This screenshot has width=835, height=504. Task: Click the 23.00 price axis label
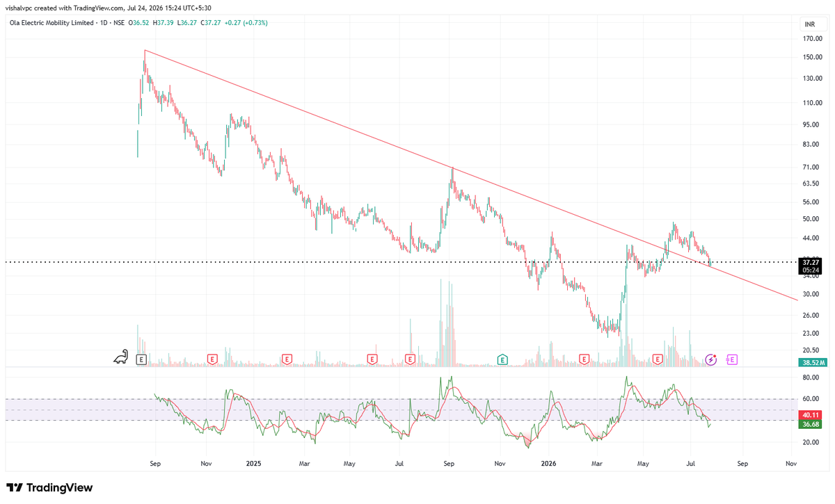(x=811, y=334)
